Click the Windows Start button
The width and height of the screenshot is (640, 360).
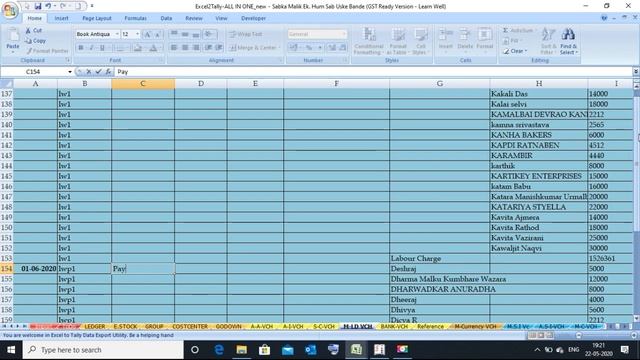click(x=11, y=350)
